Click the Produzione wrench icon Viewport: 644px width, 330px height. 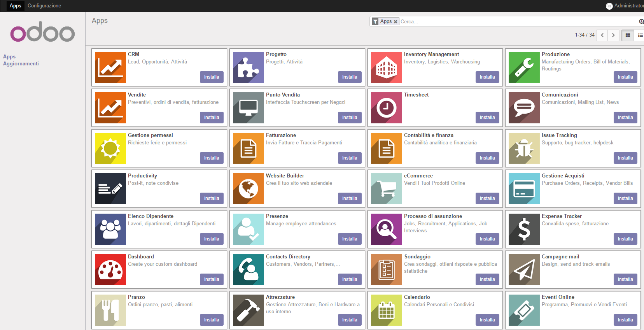(524, 67)
